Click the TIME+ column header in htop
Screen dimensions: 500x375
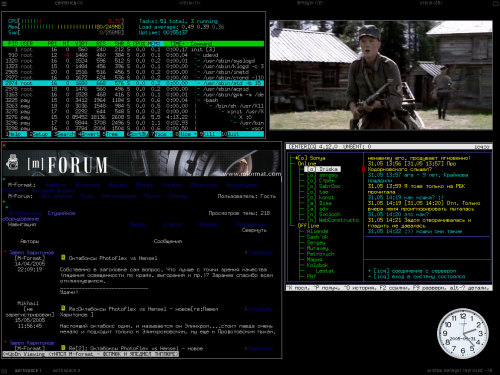[x=177, y=44]
